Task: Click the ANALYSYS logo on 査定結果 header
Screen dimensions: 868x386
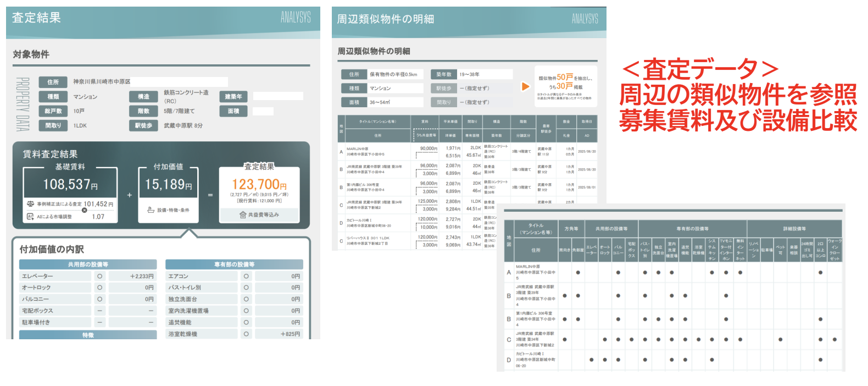Action: (x=296, y=18)
